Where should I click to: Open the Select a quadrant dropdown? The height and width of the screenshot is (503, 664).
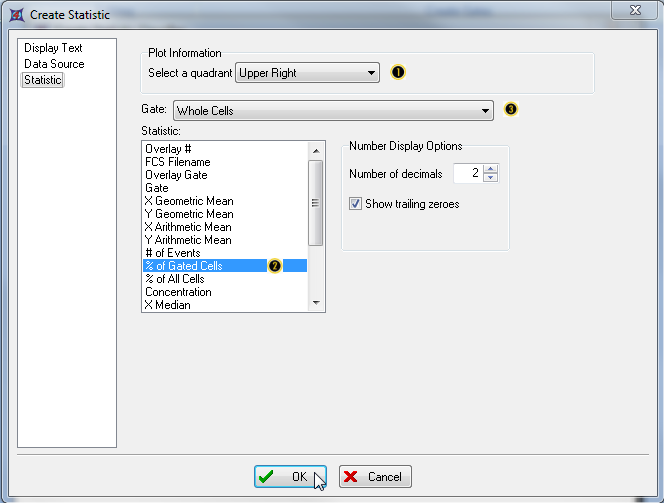307,73
